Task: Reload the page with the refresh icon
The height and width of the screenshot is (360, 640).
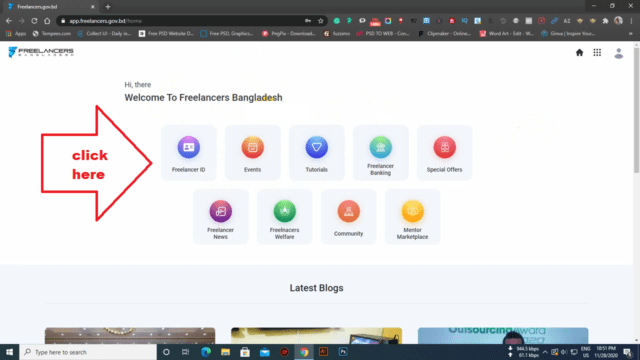Action: [x=34, y=21]
